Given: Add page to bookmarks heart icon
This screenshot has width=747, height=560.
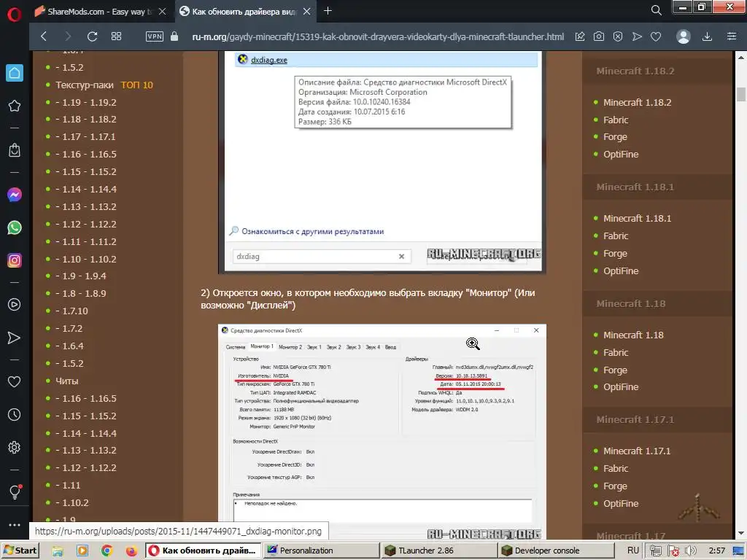Looking at the screenshot, I should point(656,36).
